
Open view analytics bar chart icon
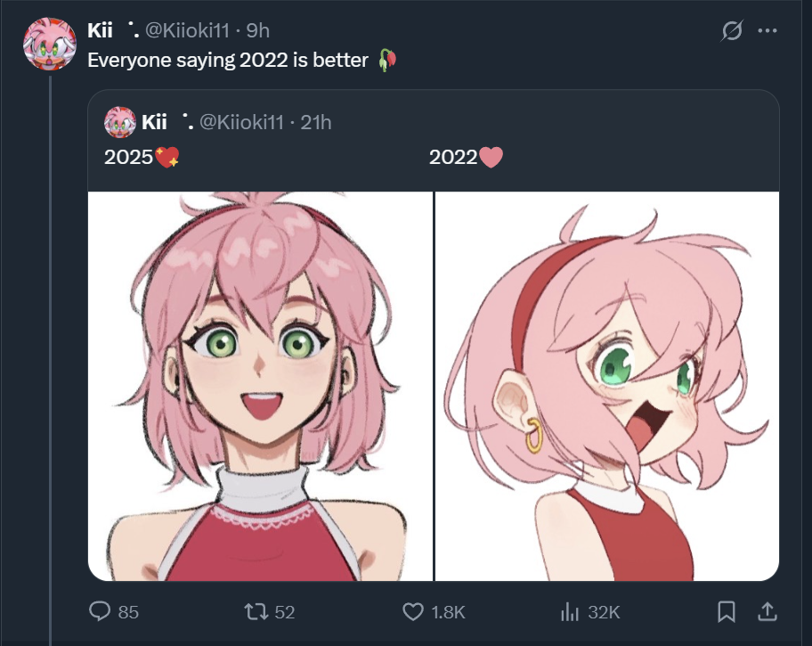click(569, 611)
